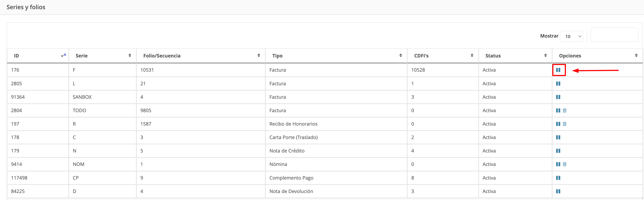Sort by Tipo column header
The width and height of the screenshot is (644, 200).
[336, 56]
